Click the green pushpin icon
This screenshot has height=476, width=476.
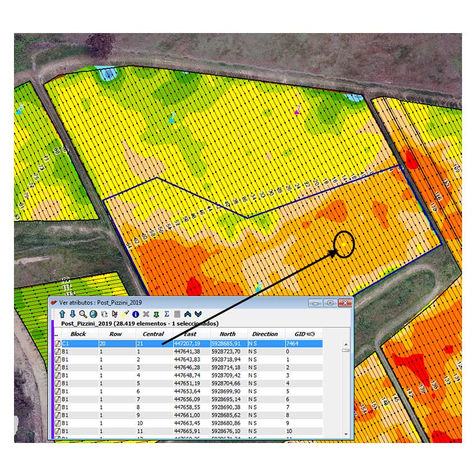(157, 314)
